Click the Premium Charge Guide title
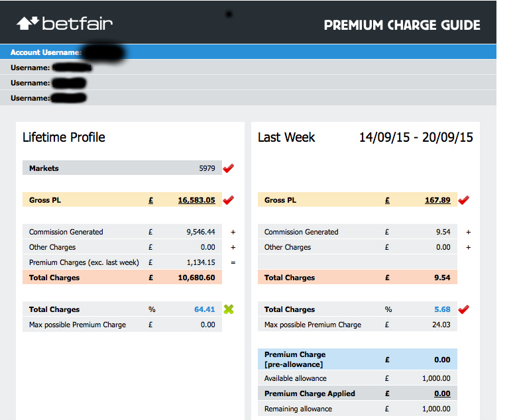The height and width of the screenshot is (420, 517). pyautogui.click(x=402, y=25)
